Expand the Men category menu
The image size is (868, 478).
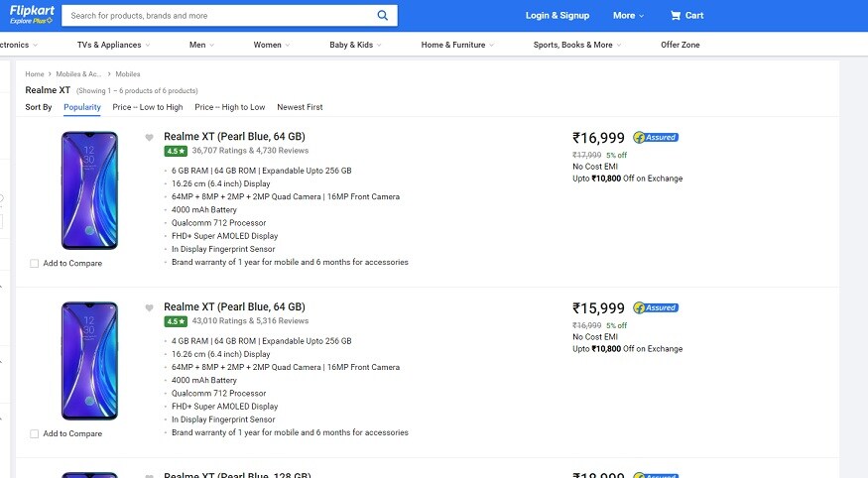[x=201, y=45]
